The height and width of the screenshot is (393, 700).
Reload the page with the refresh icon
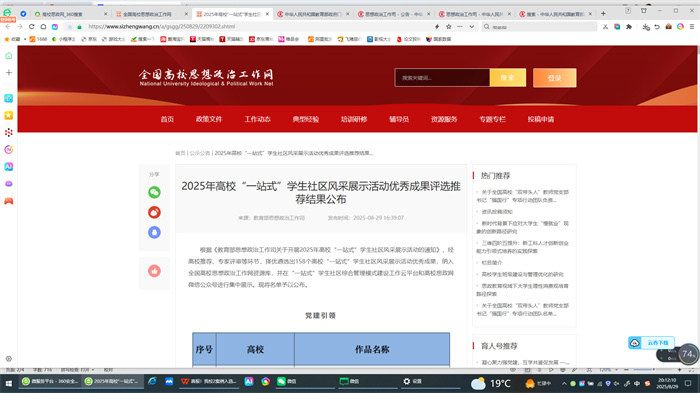click(x=31, y=27)
